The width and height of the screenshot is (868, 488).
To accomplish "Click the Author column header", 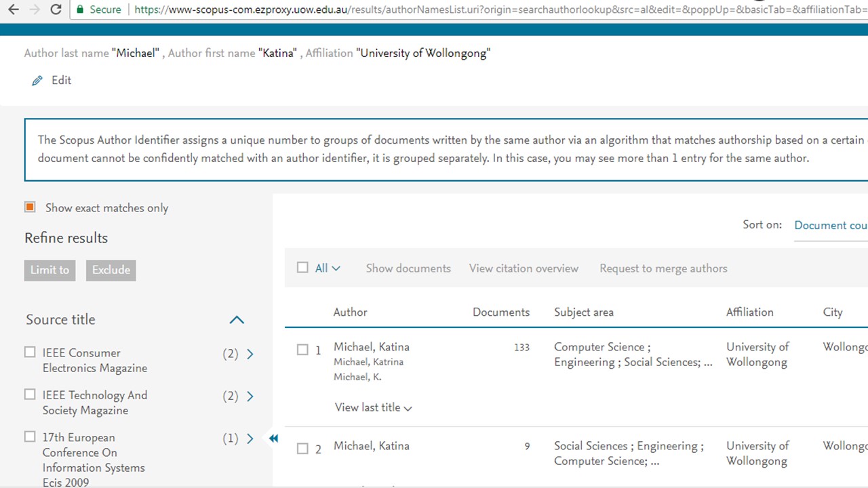I will (350, 312).
